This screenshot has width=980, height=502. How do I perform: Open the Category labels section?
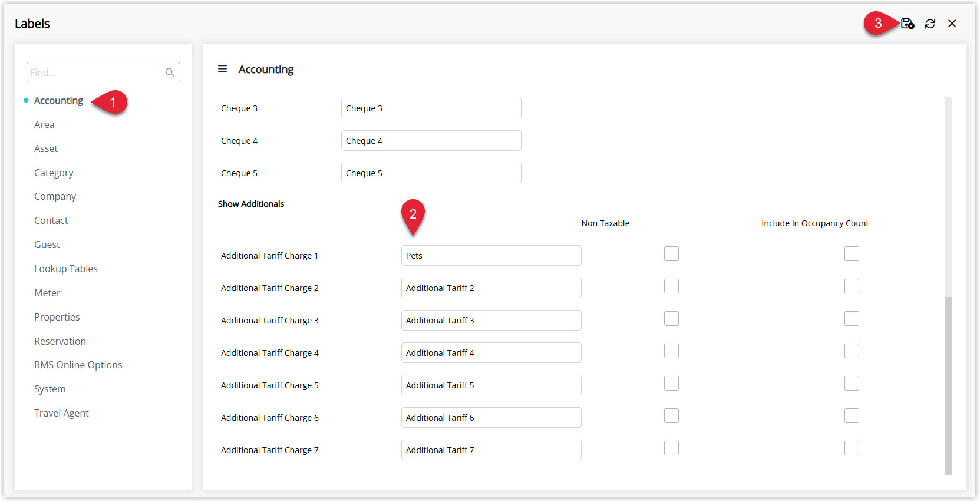coord(54,173)
